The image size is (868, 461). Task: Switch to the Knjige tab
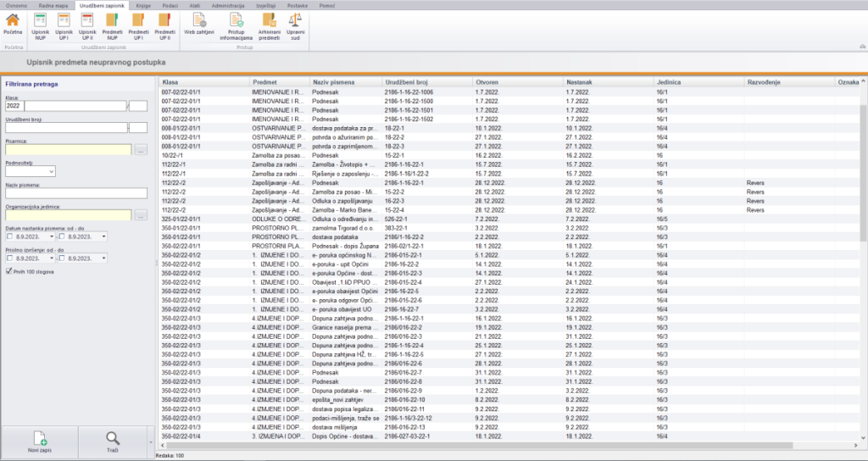click(143, 5)
